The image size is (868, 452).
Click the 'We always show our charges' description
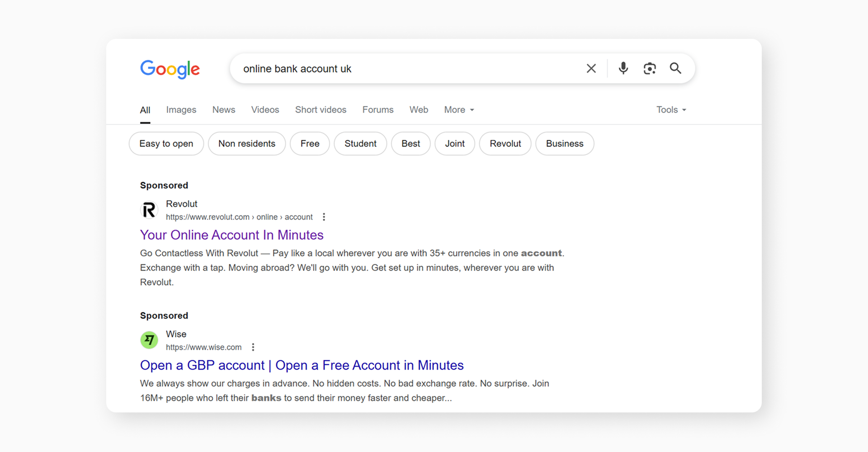(x=344, y=391)
